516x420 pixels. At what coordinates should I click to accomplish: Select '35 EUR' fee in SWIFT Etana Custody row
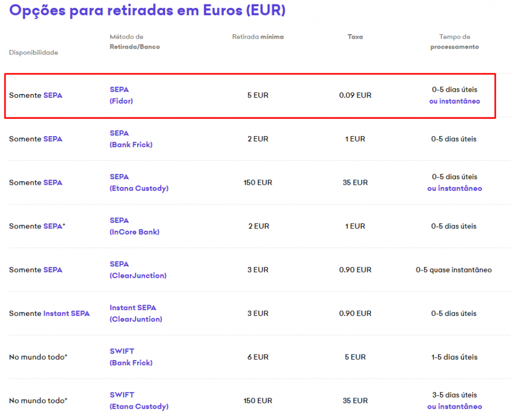coord(355,400)
